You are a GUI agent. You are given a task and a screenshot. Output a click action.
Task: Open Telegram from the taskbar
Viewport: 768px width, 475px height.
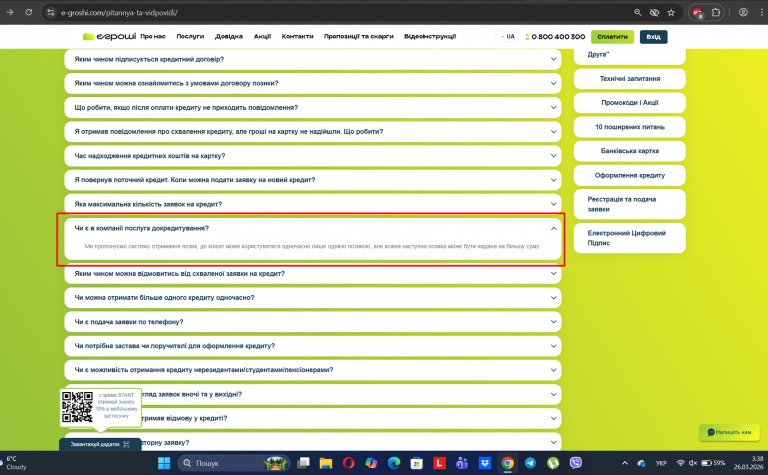pyautogui.click(x=530, y=463)
